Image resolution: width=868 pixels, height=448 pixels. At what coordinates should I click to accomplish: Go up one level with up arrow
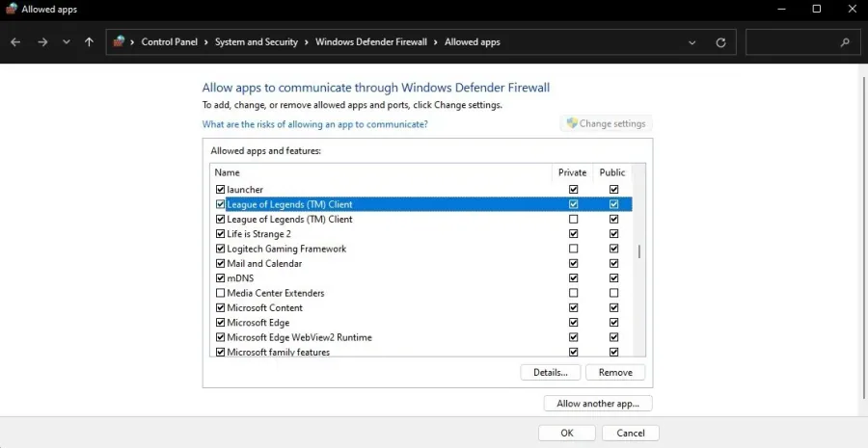89,42
